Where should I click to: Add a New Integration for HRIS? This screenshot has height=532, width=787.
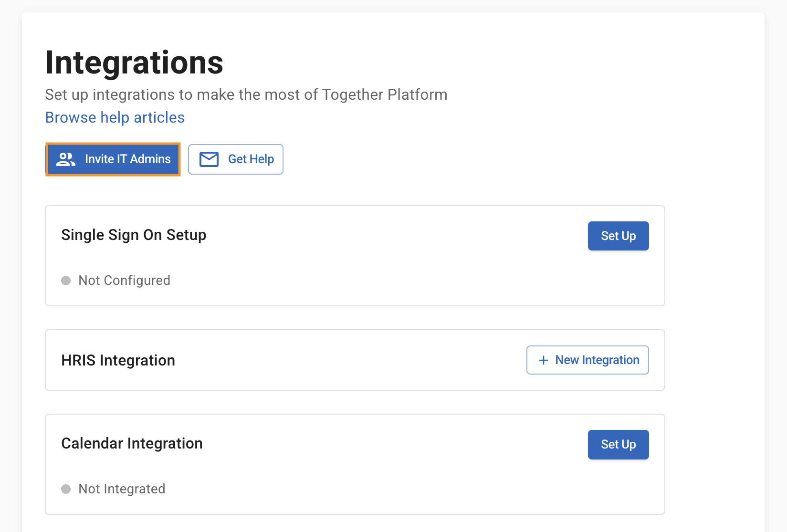coord(587,360)
